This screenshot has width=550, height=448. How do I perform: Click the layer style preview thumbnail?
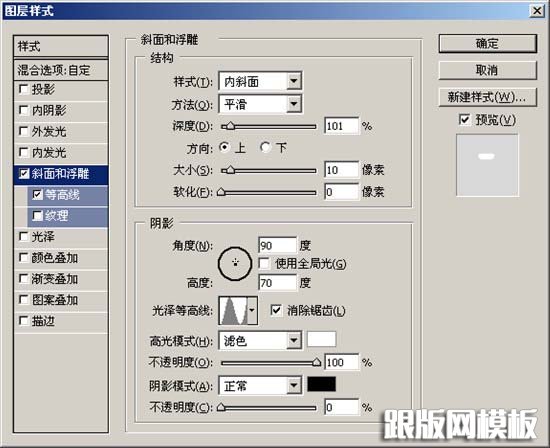tap(487, 165)
